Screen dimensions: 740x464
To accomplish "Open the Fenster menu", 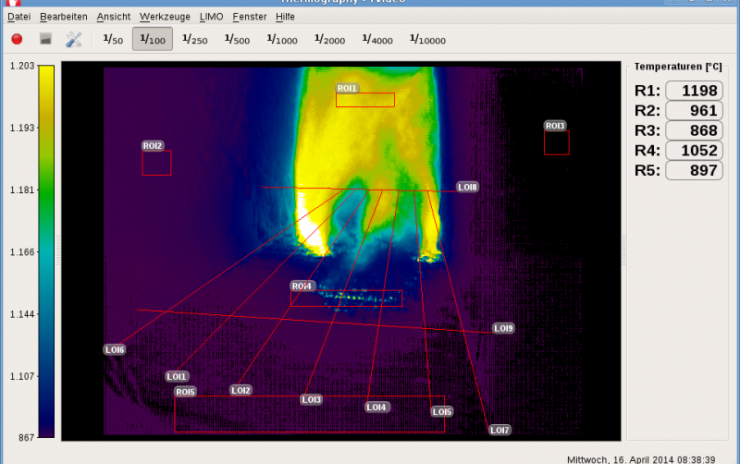I will 249,17.
